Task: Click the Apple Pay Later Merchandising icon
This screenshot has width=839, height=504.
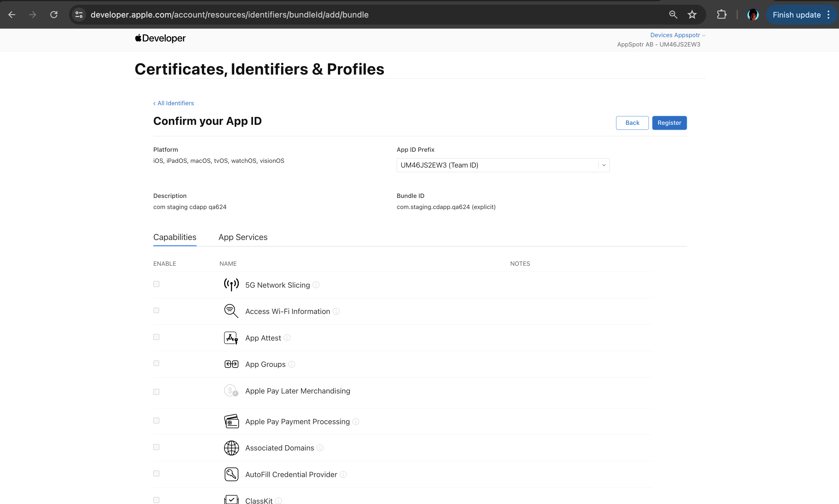Action: click(231, 391)
